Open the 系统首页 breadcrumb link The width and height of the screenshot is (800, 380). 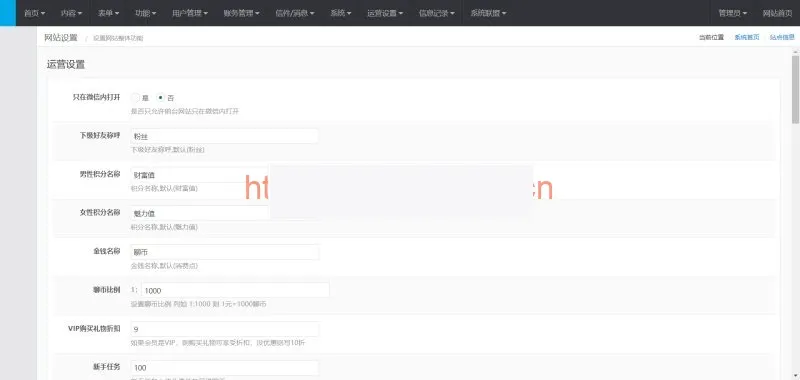click(747, 37)
